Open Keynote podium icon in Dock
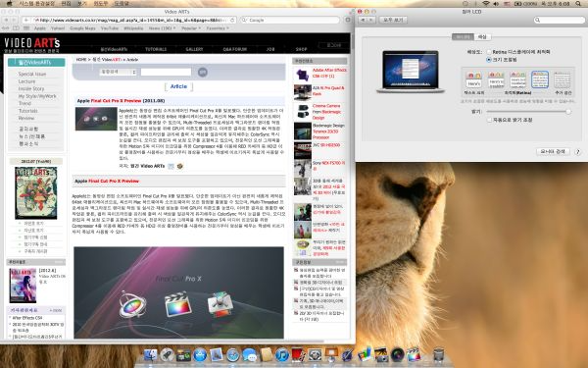 [331, 354]
